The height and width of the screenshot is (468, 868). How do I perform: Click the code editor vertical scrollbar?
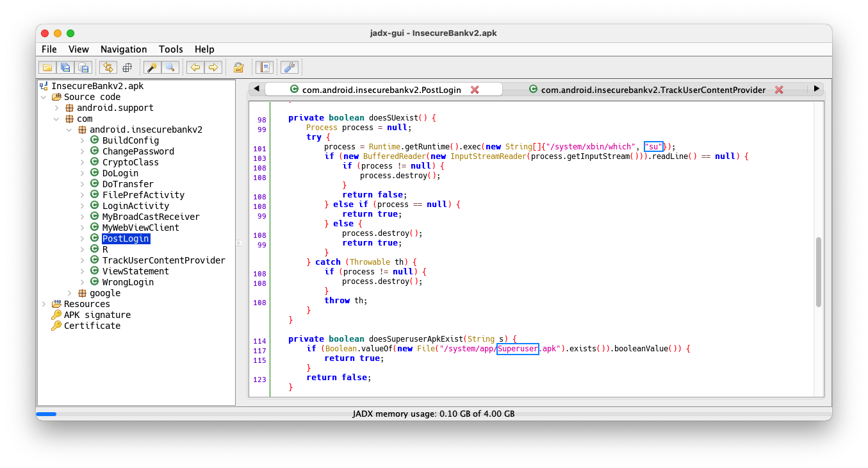click(x=818, y=272)
